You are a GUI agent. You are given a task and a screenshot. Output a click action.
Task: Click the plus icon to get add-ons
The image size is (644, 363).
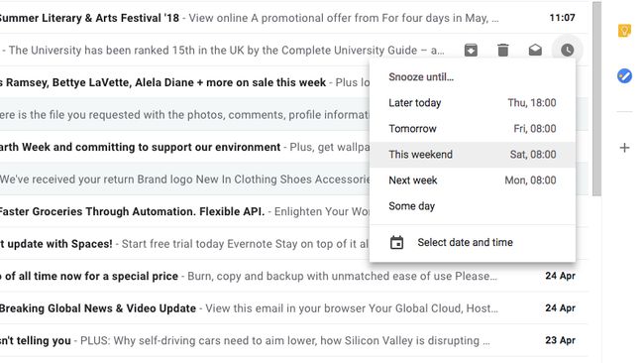pos(624,148)
